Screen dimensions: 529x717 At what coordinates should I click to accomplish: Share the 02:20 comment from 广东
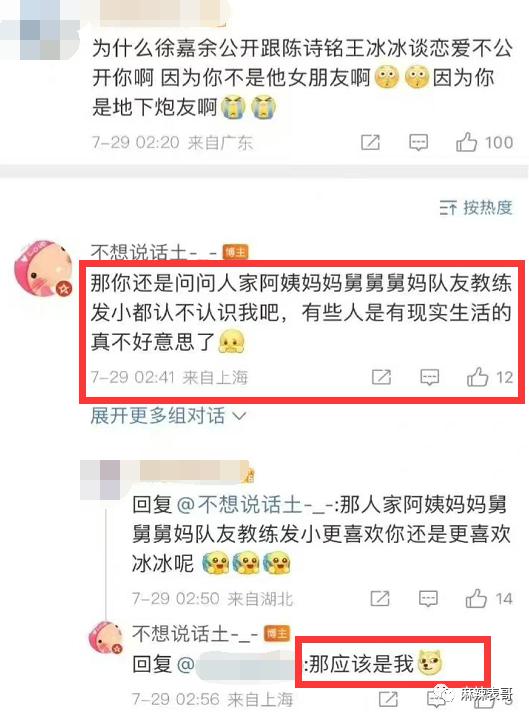pyautogui.click(x=370, y=143)
